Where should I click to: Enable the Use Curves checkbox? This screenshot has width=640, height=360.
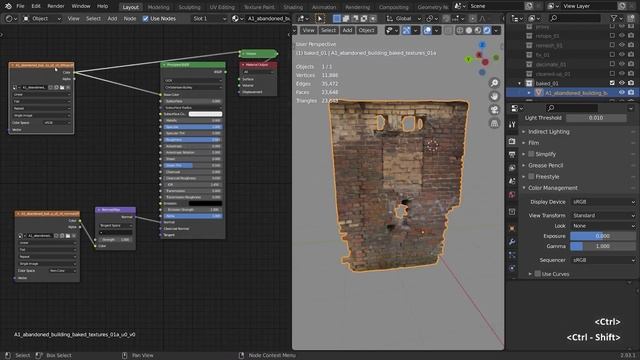(x=538, y=273)
